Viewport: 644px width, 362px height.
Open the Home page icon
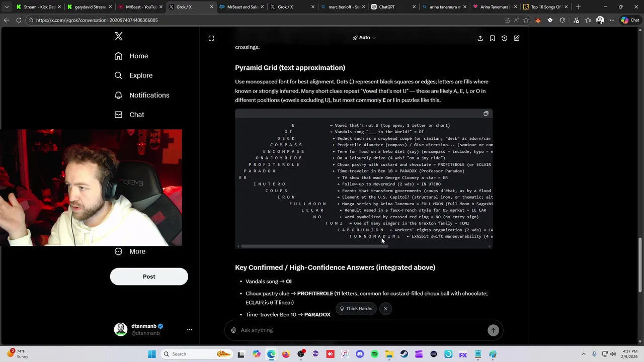118,56
